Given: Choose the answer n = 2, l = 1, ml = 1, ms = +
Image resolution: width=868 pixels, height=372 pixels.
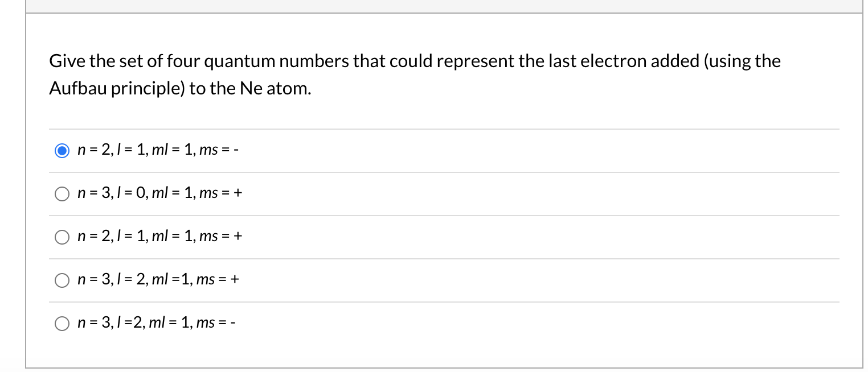Looking at the screenshot, I should [x=62, y=237].
